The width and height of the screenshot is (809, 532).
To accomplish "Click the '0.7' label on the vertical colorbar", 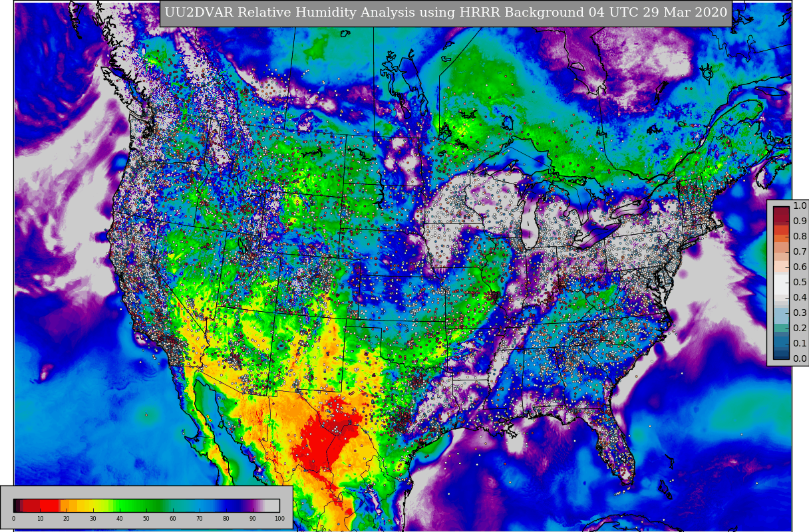I will click(x=800, y=252).
